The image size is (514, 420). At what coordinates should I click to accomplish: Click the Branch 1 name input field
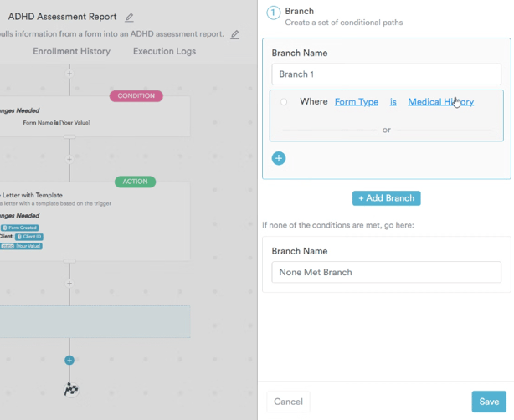coord(386,74)
